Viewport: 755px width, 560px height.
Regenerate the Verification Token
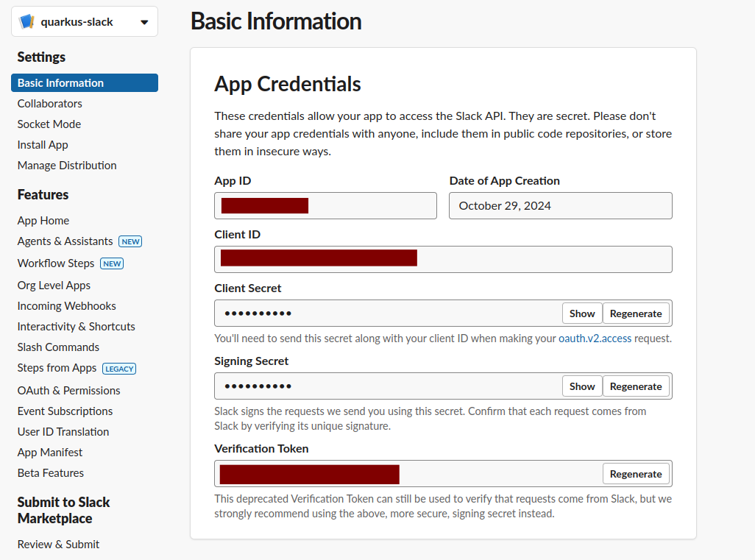636,474
